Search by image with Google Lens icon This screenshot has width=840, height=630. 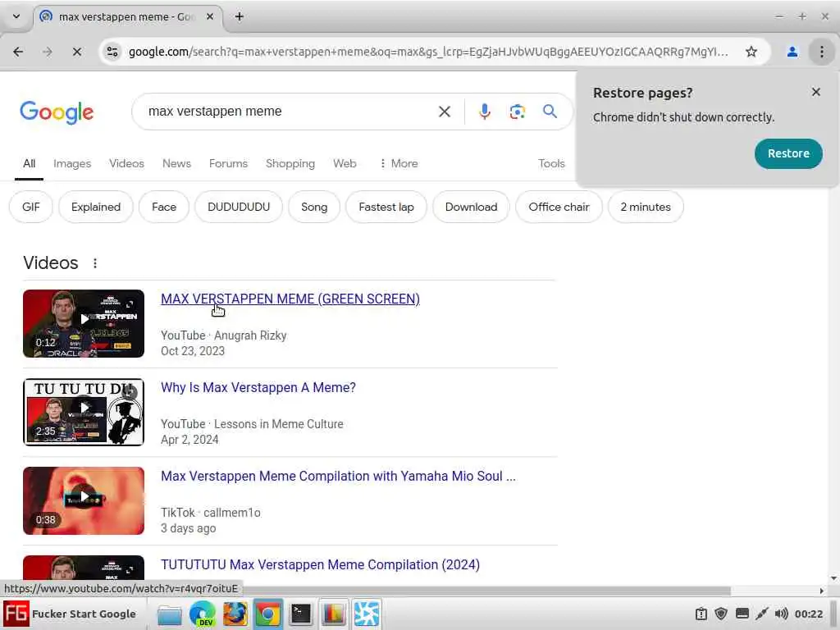517,112
